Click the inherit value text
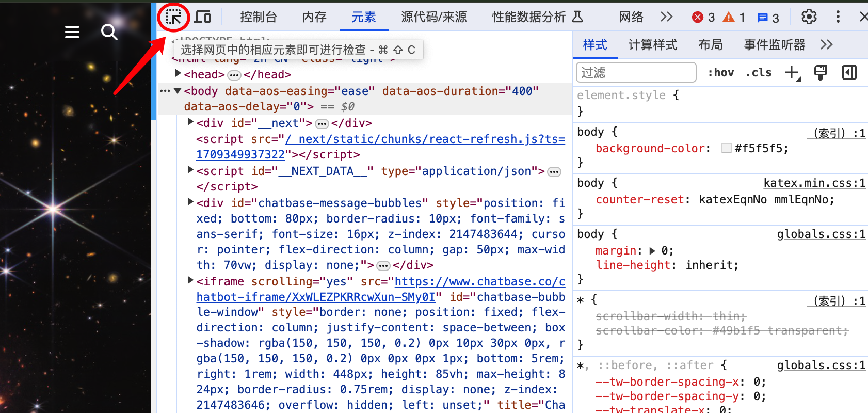 click(x=709, y=265)
